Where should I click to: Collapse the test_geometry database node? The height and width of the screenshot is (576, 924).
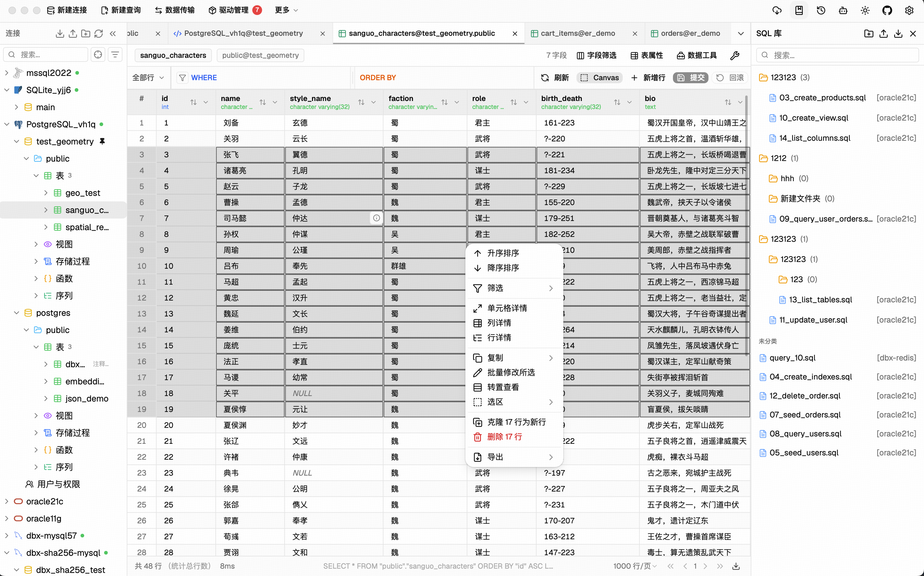point(17,141)
